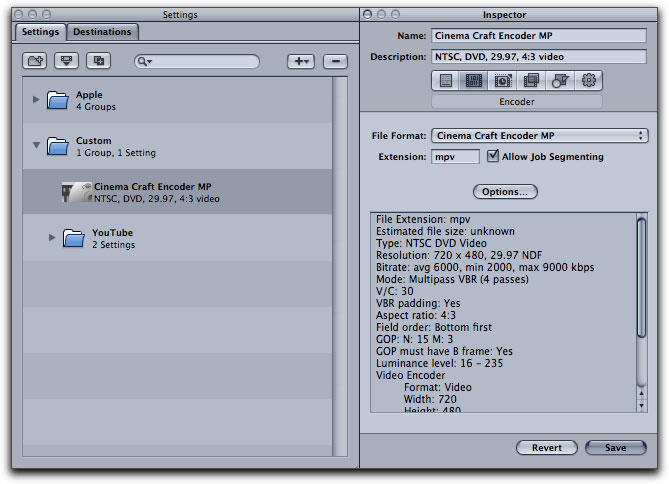Switch to the Settings tab
This screenshot has height=484, width=669.
[x=41, y=32]
